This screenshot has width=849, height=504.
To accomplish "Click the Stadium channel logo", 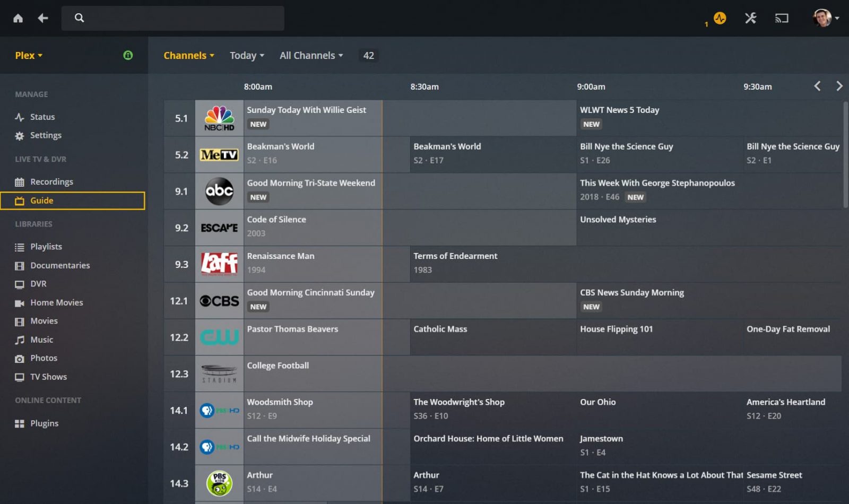I will [219, 374].
